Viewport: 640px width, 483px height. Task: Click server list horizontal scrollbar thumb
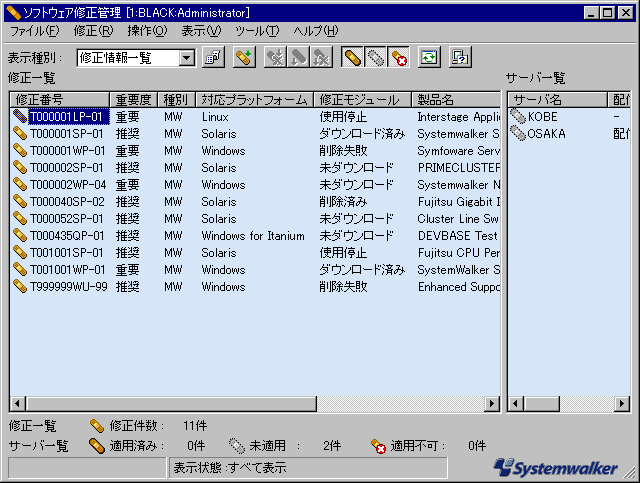[x=541, y=404]
